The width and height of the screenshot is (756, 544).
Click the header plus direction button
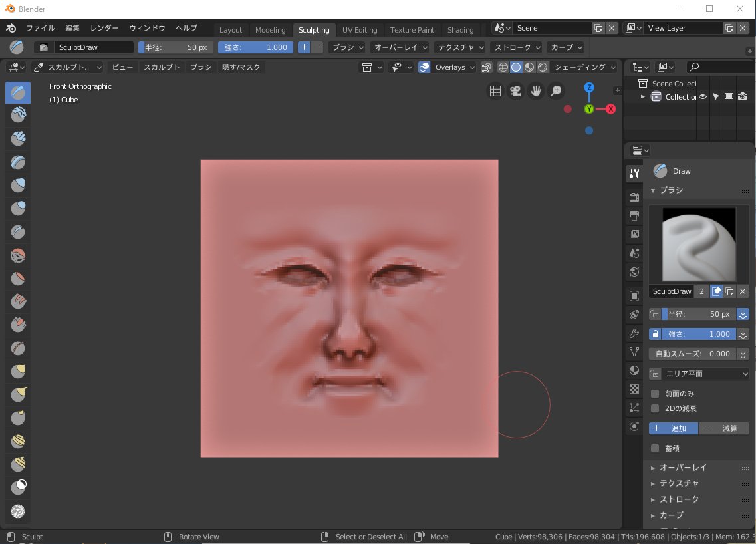(304, 47)
